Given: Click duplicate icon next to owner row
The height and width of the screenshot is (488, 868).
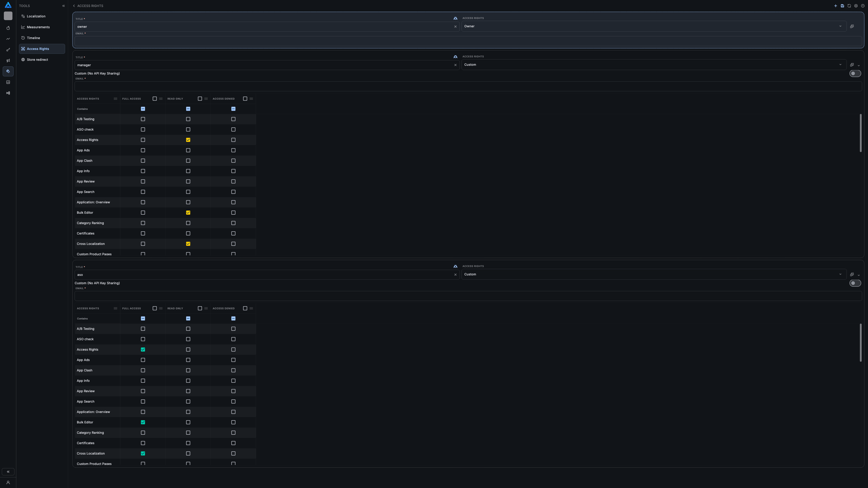Looking at the screenshot, I should (x=852, y=26).
